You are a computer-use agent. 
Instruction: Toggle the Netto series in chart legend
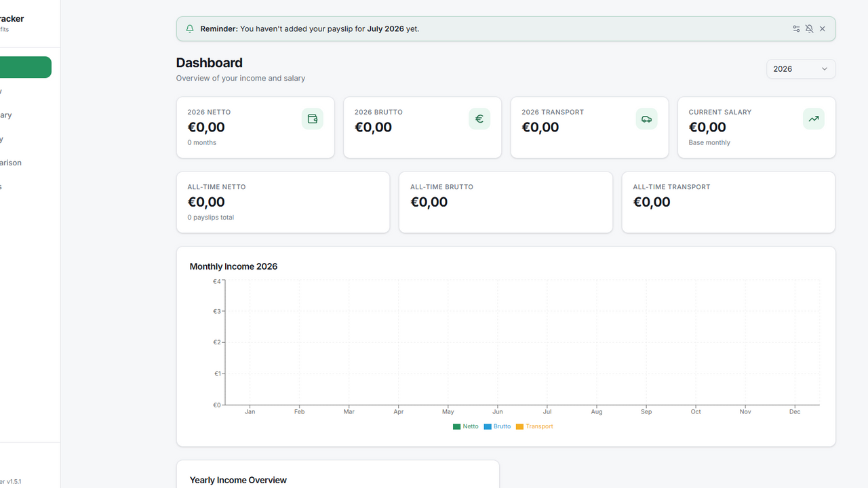click(x=466, y=426)
